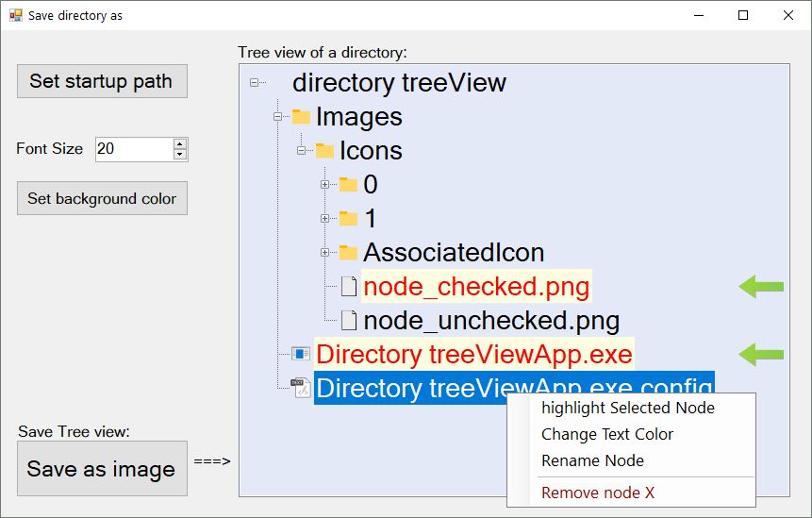This screenshot has width=812, height=518.
Task: Select Change Text Color menu entry
Action: [x=606, y=434]
